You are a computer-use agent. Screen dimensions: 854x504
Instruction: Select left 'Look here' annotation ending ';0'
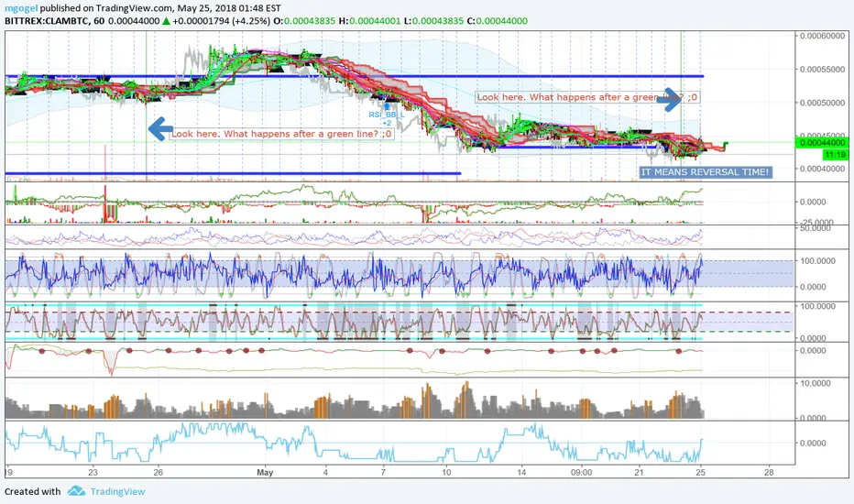(281, 134)
